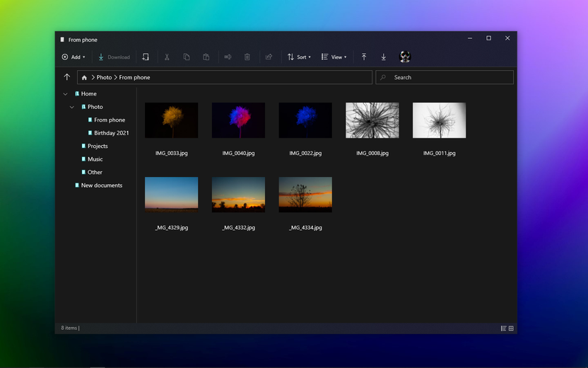The width and height of the screenshot is (588, 368).
Task: Switch to list view in status bar
Action: point(504,328)
